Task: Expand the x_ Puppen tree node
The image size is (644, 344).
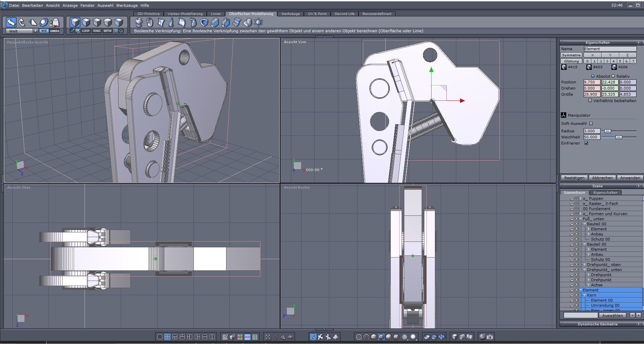Action: point(581,198)
